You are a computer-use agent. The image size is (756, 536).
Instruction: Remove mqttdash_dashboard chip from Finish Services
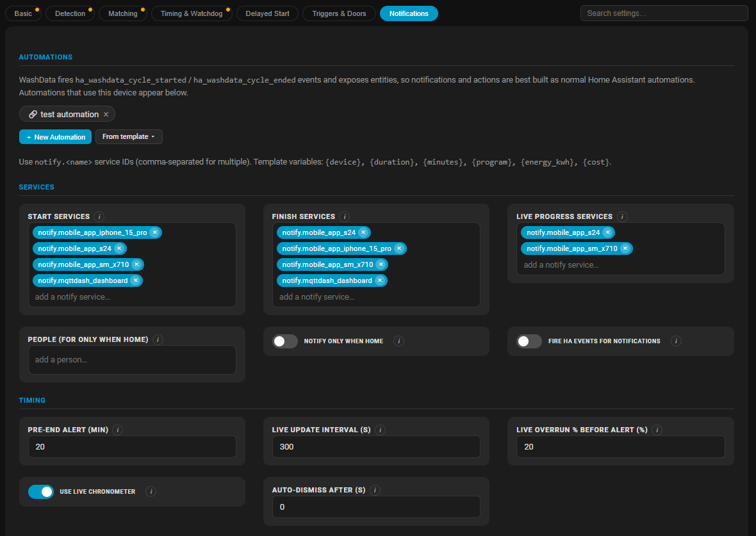(380, 280)
